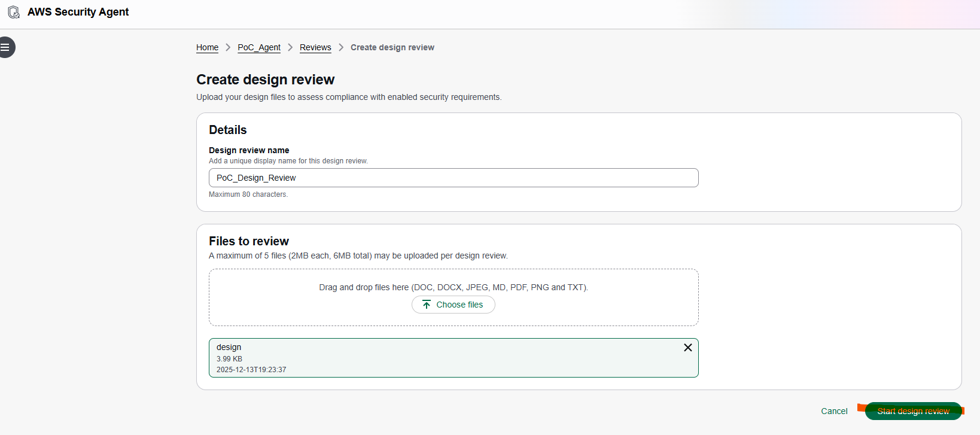Viewport: 980px width, 435px height.
Task: Click the Details section heading
Action: (228, 130)
